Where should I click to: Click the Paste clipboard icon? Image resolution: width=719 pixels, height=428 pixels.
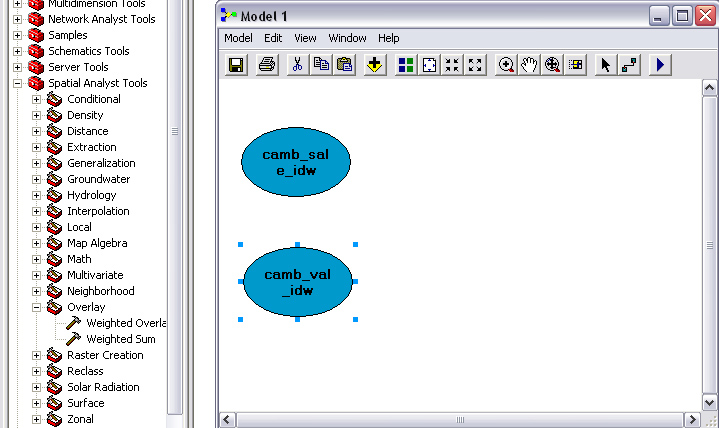[x=344, y=65]
